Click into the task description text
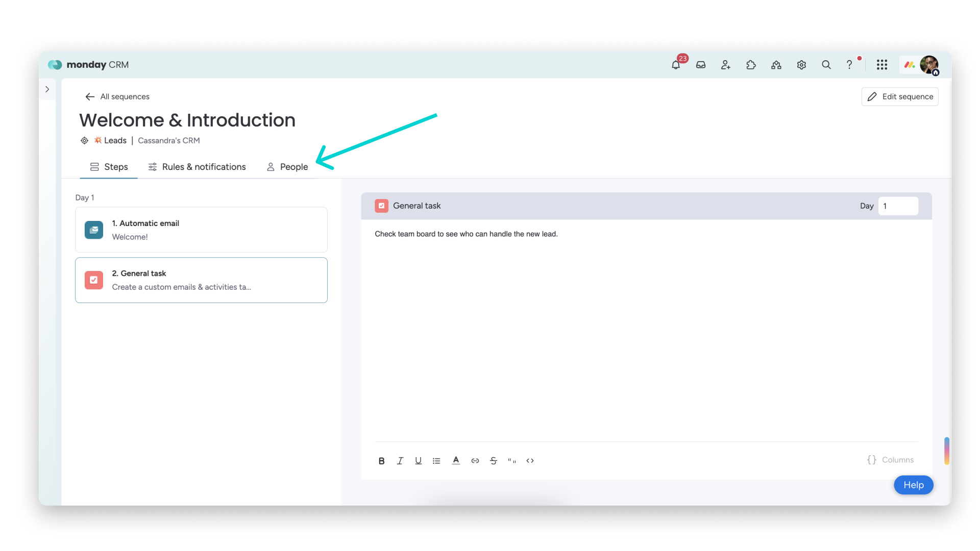This screenshot has height=551, width=980. pos(466,234)
